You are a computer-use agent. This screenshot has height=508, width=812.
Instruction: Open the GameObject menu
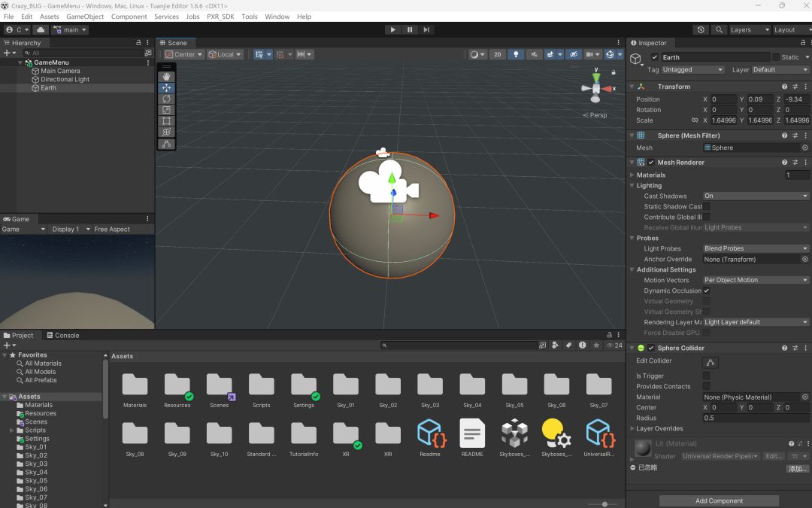(x=85, y=17)
